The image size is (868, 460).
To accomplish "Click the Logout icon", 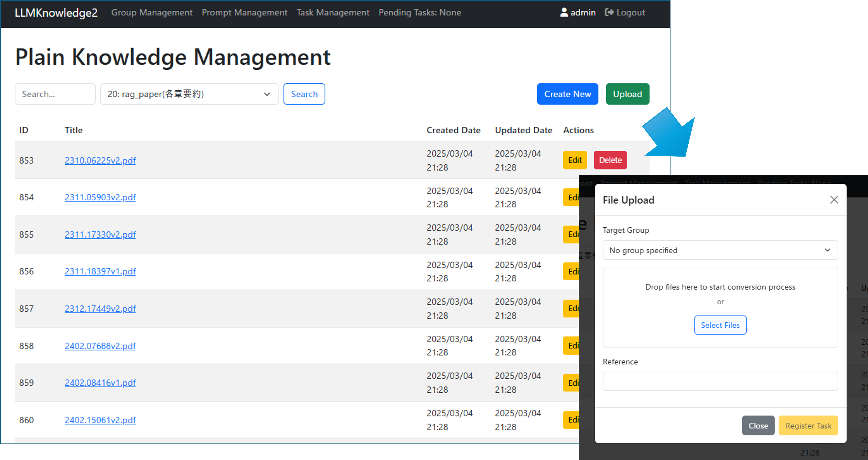I will (609, 13).
